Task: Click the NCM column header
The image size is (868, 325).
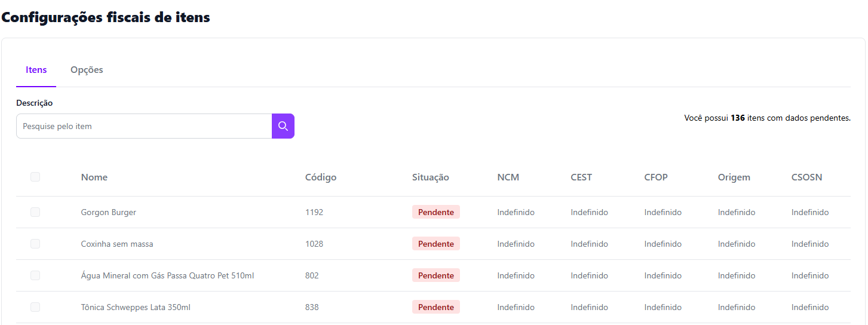Action: click(x=508, y=177)
